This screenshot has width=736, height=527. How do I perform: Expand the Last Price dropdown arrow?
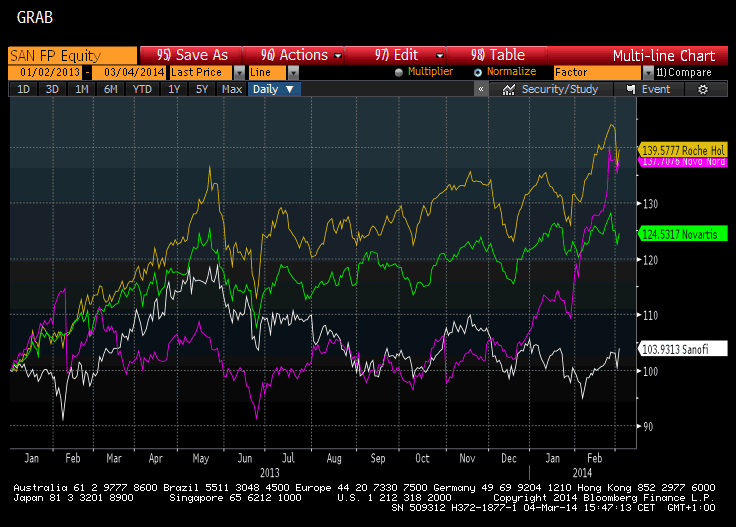tap(239, 73)
